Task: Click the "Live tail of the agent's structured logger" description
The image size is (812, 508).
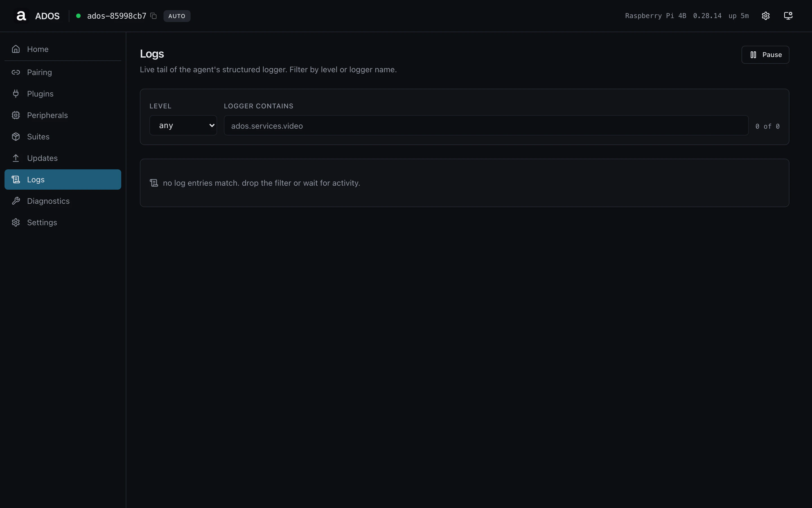Action: click(268, 69)
